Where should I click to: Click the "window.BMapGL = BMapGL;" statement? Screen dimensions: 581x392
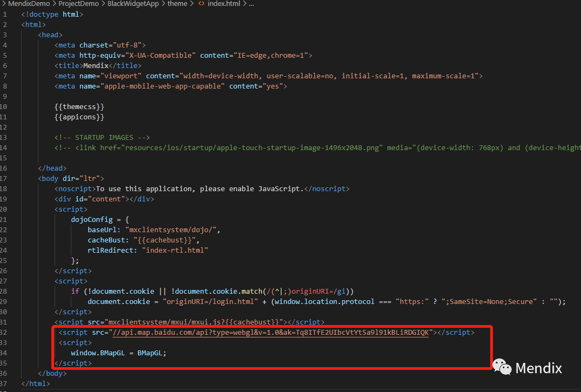tap(118, 353)
